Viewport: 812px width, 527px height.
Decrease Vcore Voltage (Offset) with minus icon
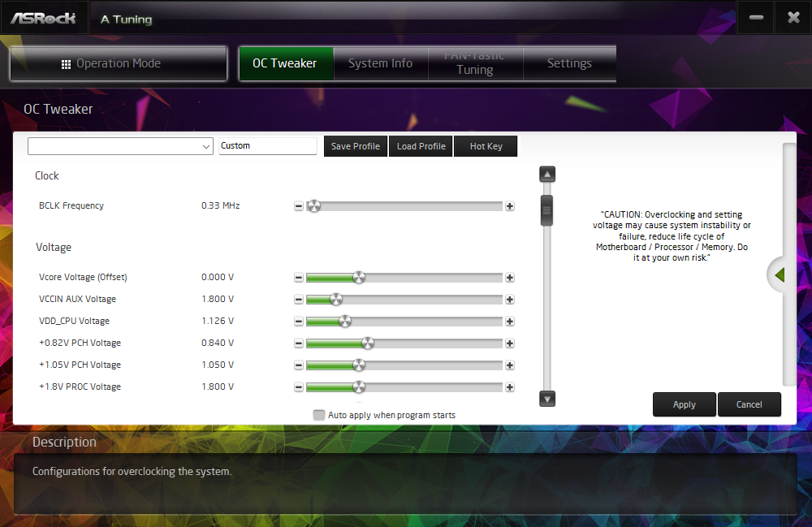point(299,278)
